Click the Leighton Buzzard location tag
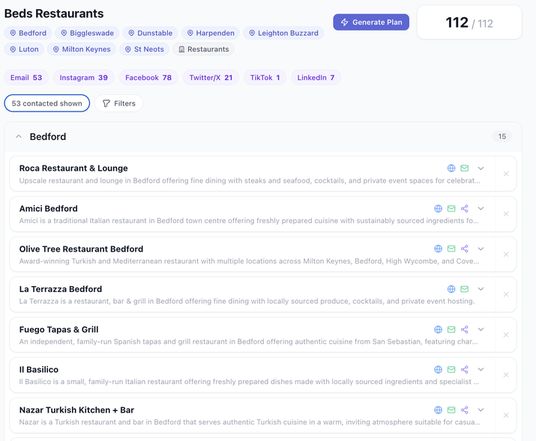The height and width of the screenshot is (441, 536). [x=283, y=33]
